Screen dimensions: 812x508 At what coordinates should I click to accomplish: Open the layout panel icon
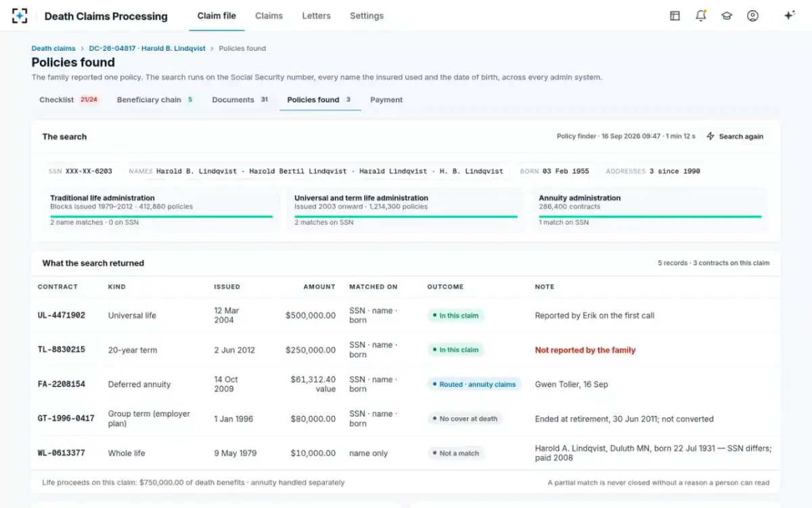tap(675, 16)
